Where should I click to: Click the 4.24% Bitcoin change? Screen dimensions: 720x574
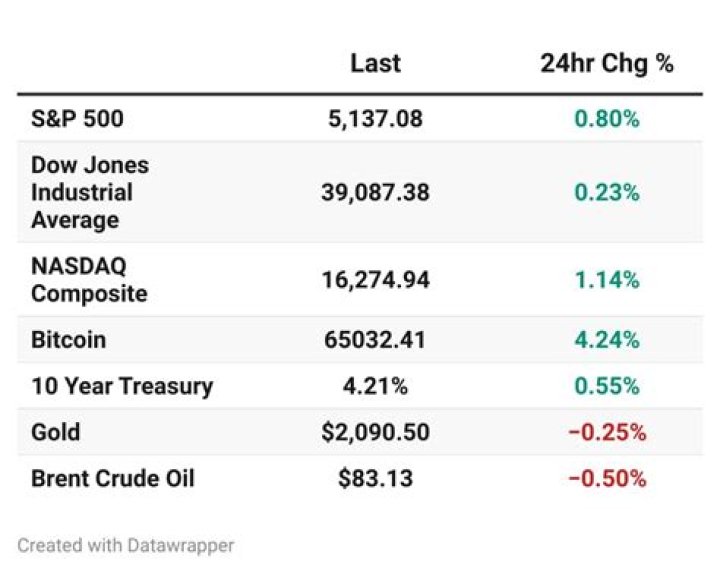(607, 340)
